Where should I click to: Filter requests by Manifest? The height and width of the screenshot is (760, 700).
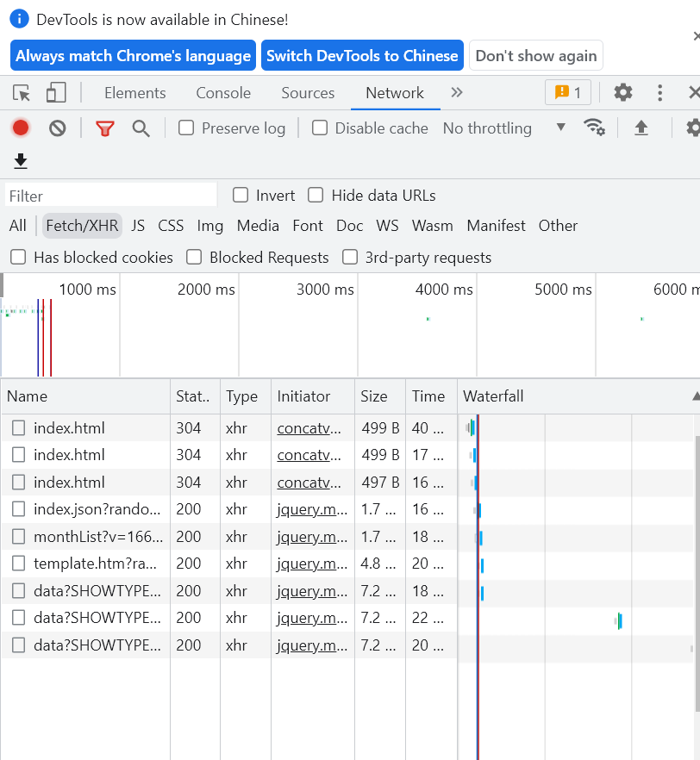click(496, 226)
